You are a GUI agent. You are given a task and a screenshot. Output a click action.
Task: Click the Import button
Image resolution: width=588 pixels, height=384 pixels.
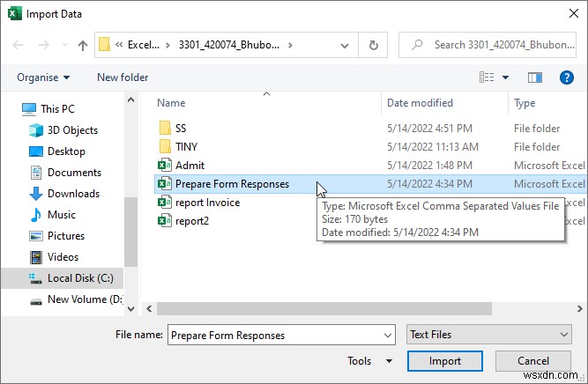click(x=445, y=361)
